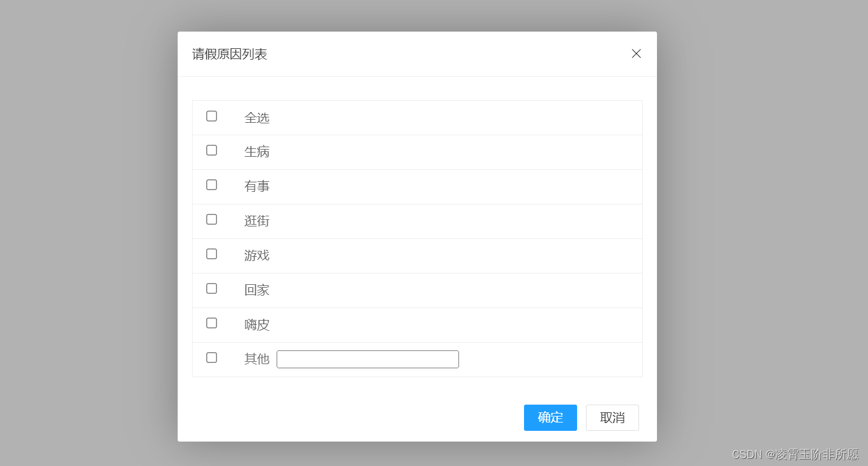Select the 回家 label text

coord(257,290)
